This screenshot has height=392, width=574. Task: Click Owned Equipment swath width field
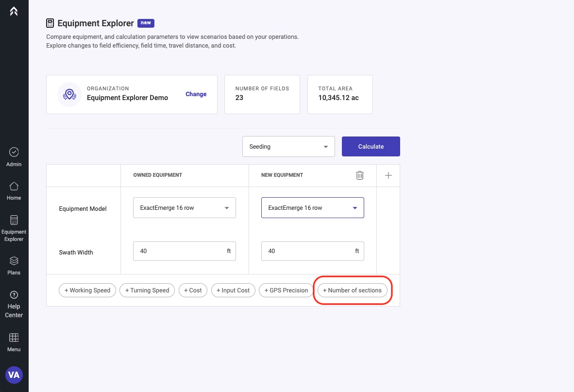coord(185,251)
